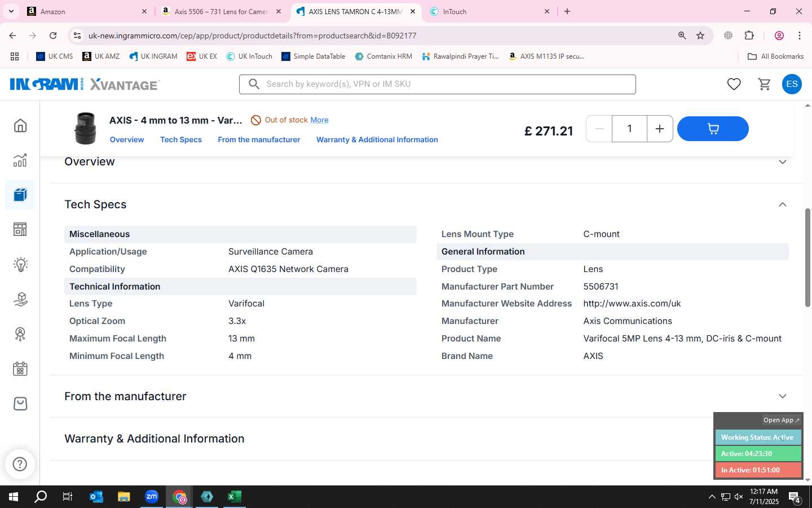
Task: Open the help question mark button
Action: (x=20, y=464)
